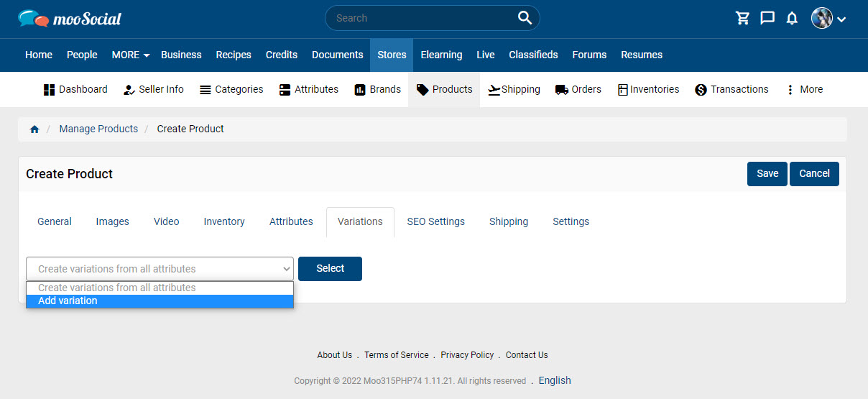868x399 pixels.
Task: Open Resumes in navigation
Action: (642, 55)
